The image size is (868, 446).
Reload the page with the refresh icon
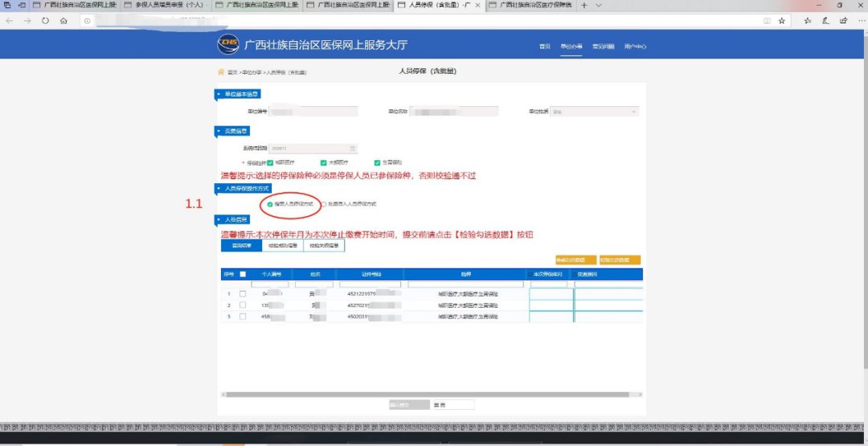point(45,20)
